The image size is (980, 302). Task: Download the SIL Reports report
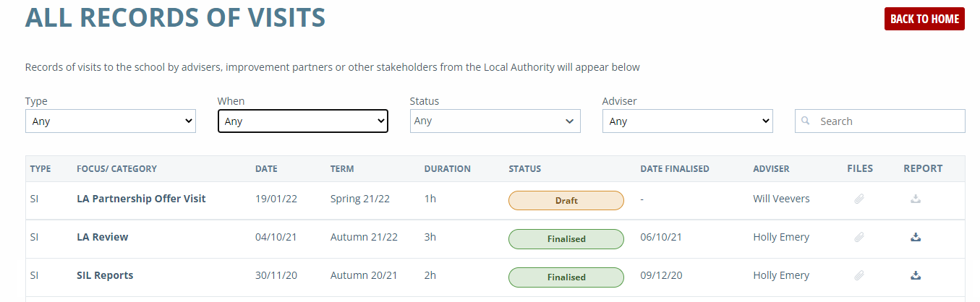pyautogui.click(x=916, y=276)
